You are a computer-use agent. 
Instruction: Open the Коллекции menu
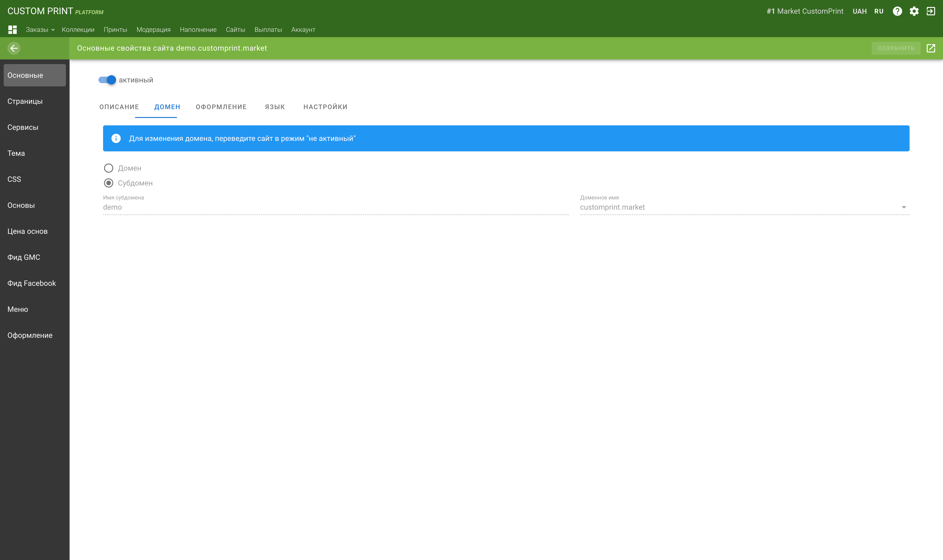point(78,29)
